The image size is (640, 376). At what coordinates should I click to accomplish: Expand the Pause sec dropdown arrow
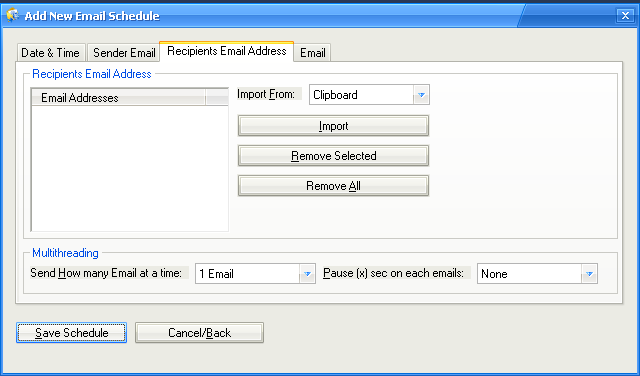tap(589, 274)
